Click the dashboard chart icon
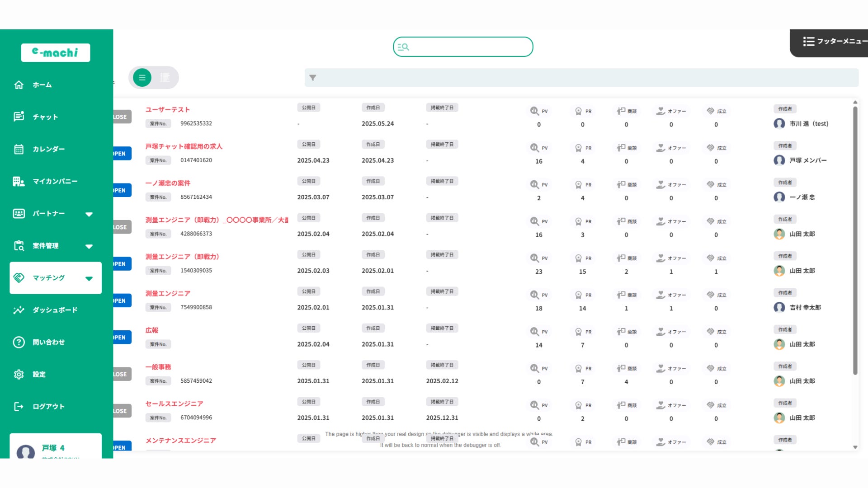The width and height of the screenshot is (868, 488). 19,310
